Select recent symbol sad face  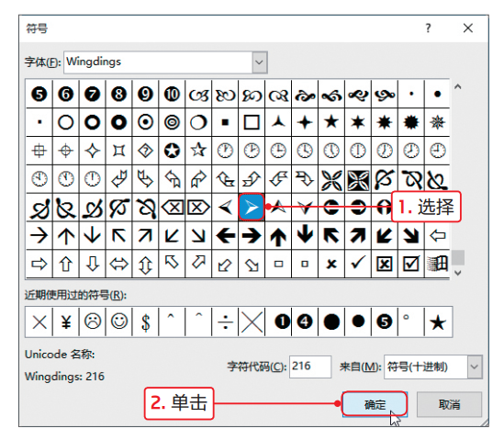click(x=93, y=322)
